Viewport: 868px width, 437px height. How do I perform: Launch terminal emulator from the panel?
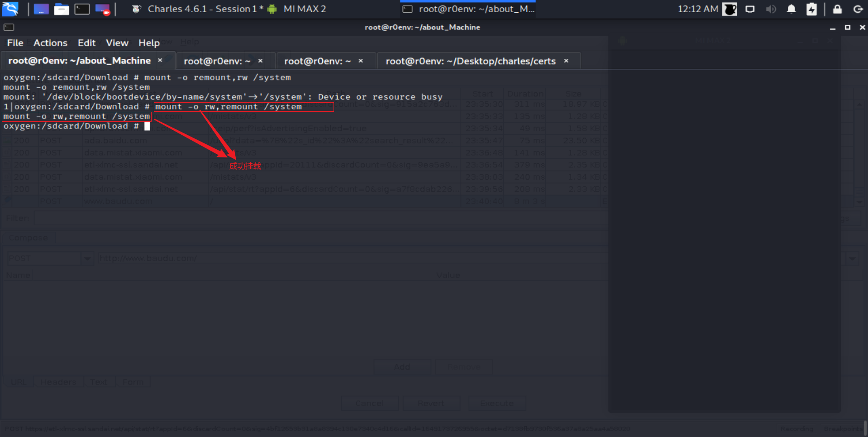coord(82,9)
